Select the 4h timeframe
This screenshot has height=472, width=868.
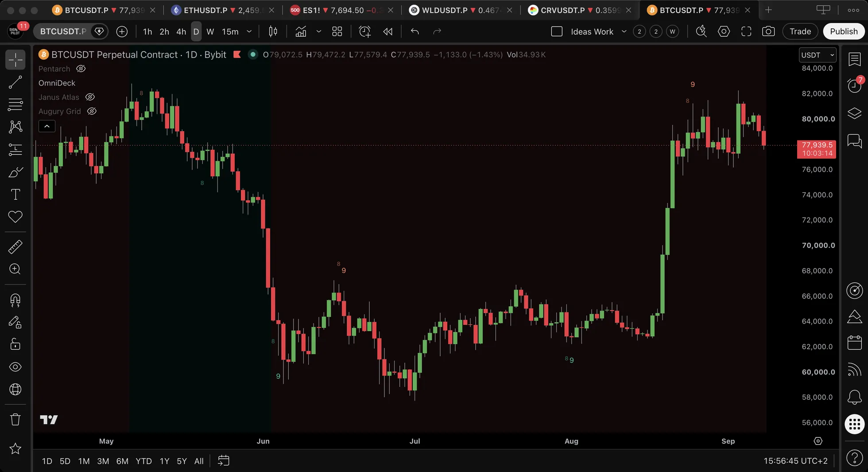click(181, 31)
